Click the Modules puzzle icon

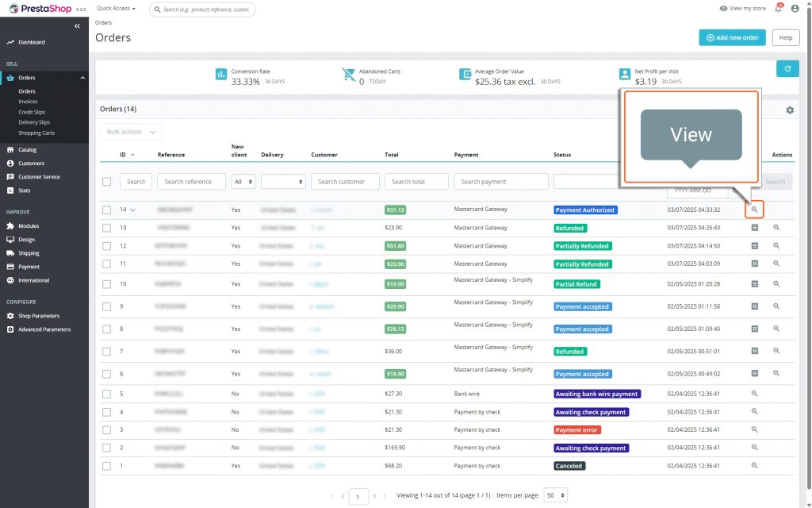click(10, 226)
